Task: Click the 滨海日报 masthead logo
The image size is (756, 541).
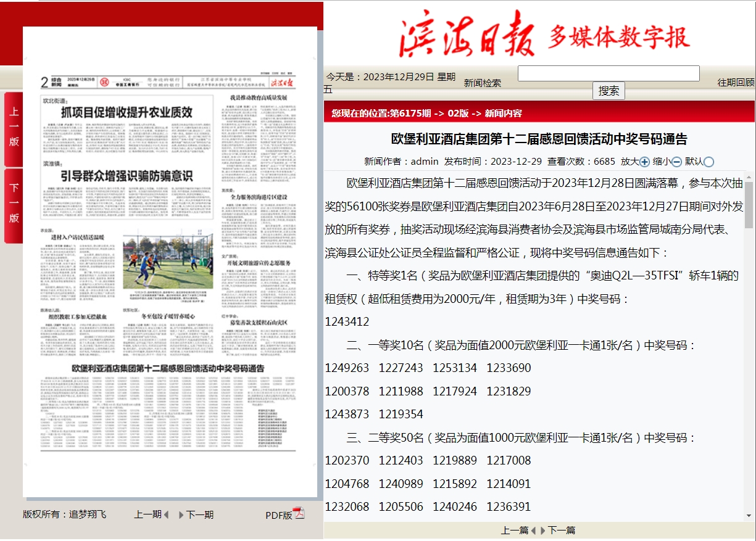Action: (x=467, y=35)
